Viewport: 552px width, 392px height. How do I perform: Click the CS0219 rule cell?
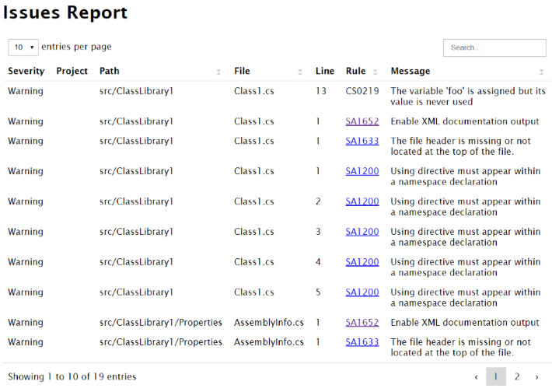(362, 91)
